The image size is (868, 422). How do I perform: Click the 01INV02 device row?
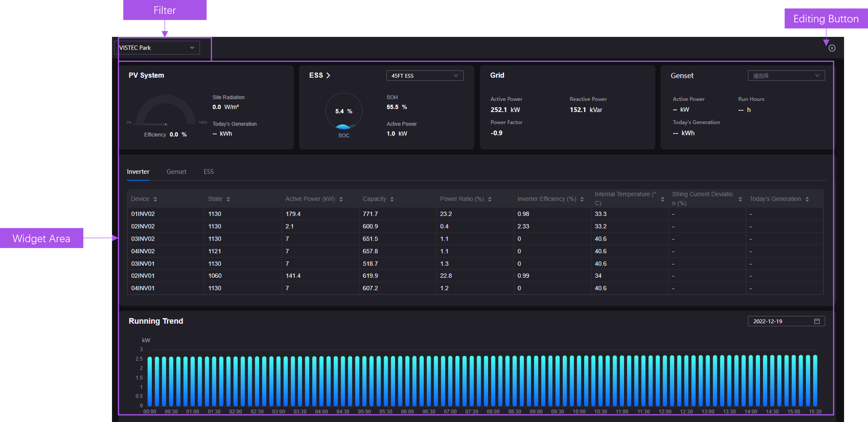pyautogui.click(x=143, y=214)
